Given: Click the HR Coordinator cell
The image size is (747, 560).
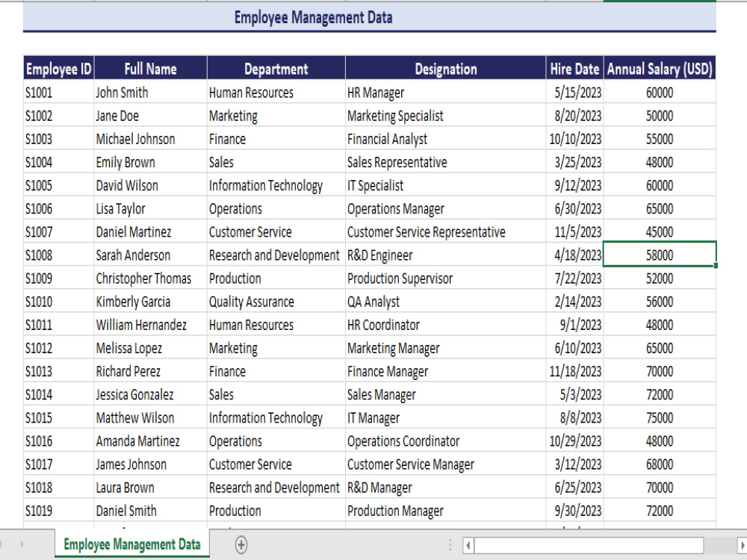Looking at the screenshot, I should pyautogui.click(x=445, y=325).
